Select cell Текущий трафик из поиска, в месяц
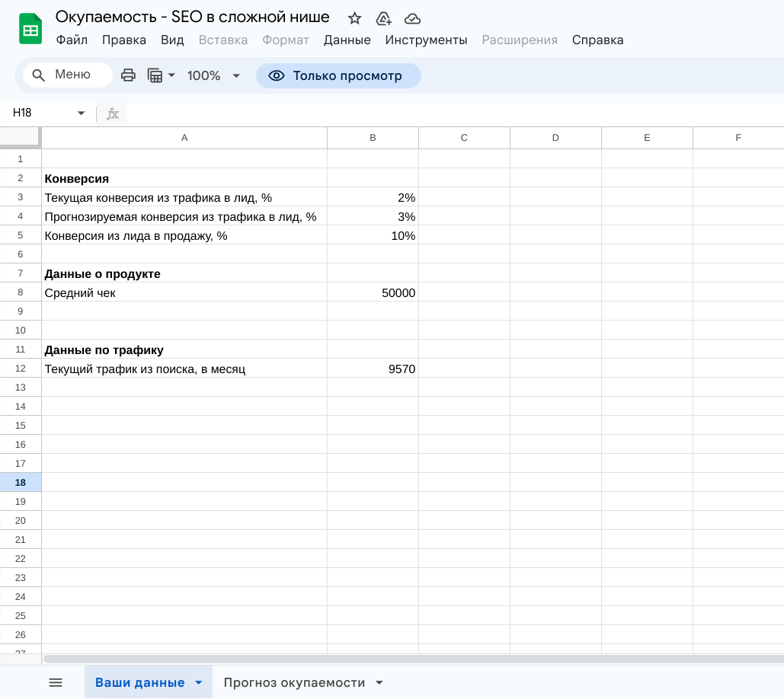The height and width of the screenshot is (699, 784). coord(184,369)
